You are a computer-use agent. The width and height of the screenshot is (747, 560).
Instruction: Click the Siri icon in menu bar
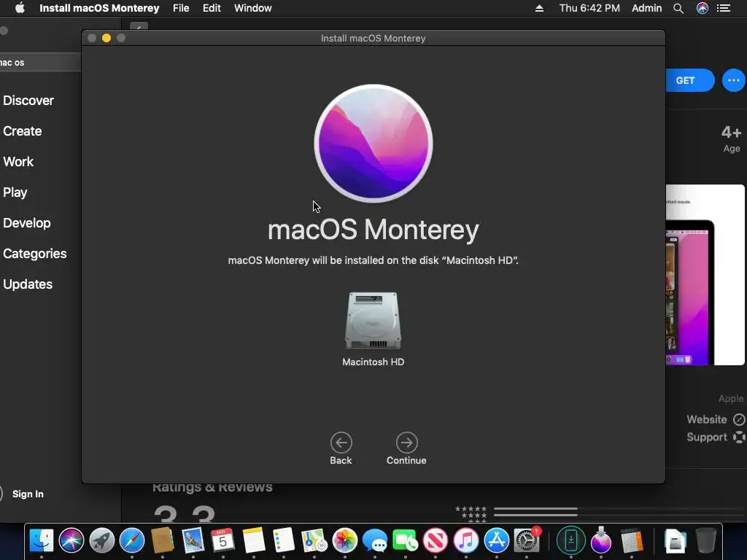click(x=703, y=8)
